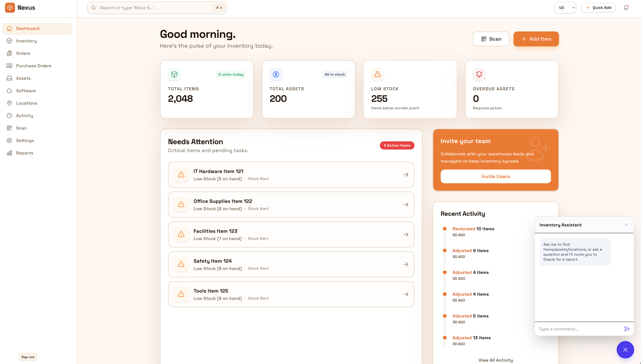Screen dimensions: 641x364
Task: Select the Purchase Orders sidebar icon
Action: (x=9, y=66)
